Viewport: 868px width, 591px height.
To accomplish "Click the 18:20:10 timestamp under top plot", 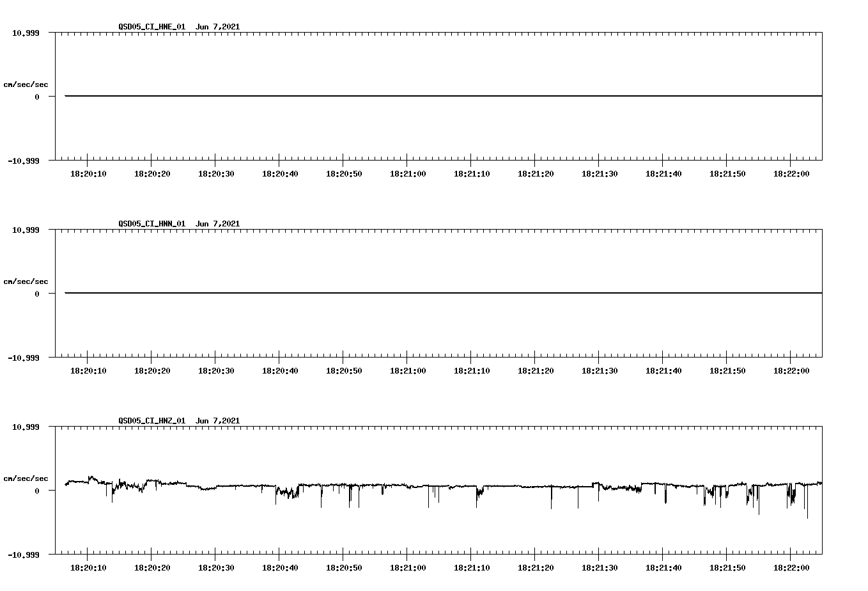I will 89,173.
